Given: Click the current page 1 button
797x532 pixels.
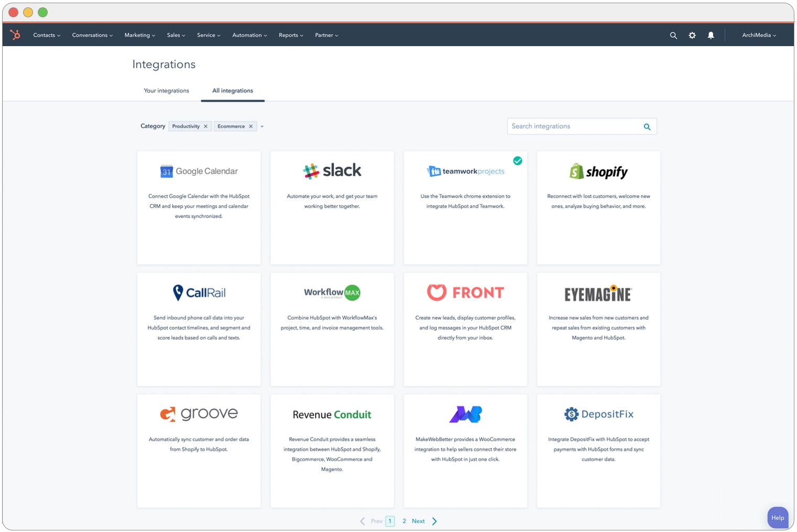Looking at the screenshot, I should [390, 521].
